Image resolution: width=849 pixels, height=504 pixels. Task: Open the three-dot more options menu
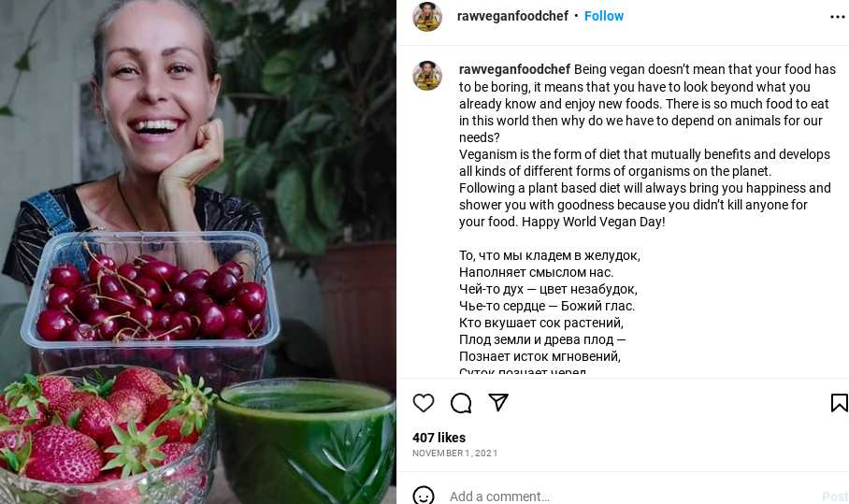[837, 17]
